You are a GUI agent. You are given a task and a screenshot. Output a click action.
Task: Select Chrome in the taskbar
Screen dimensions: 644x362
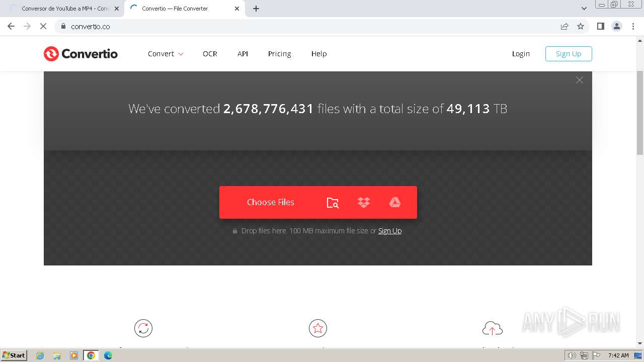pyautogui.click(x=91, y=355)
